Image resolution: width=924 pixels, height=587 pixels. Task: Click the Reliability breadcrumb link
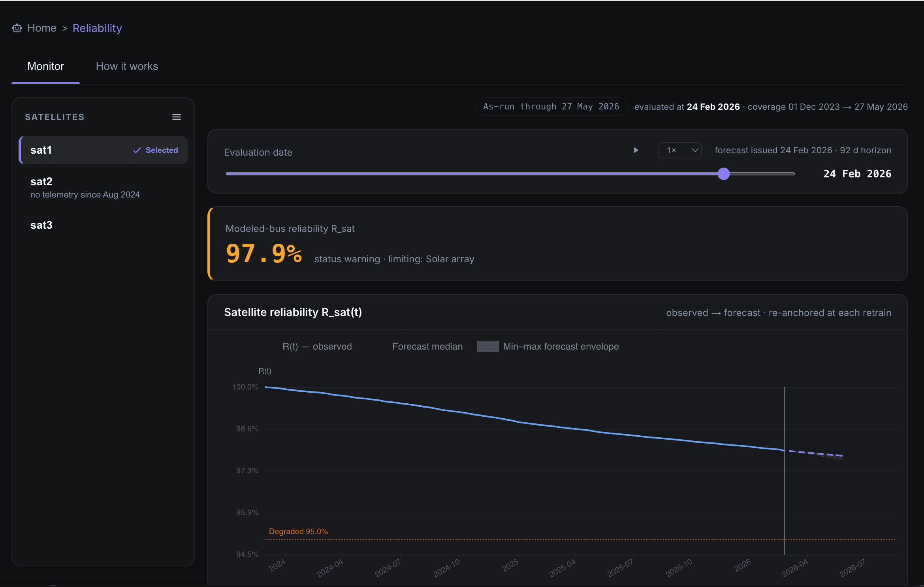click(97, 28)
